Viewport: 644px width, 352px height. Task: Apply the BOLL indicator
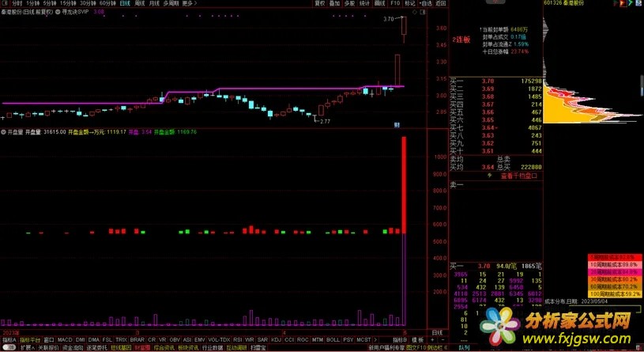coord(333,340)
